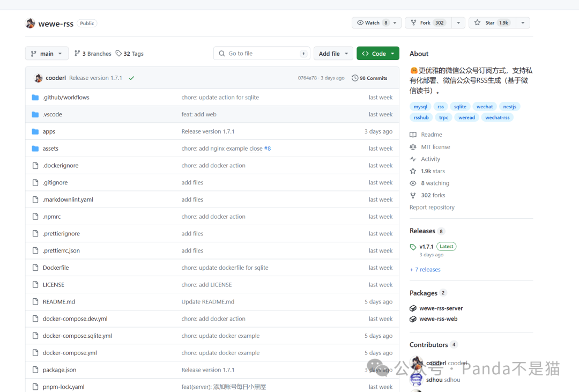Select the wechat topic tag
579x392 pixels.
[x=485, y=106]
